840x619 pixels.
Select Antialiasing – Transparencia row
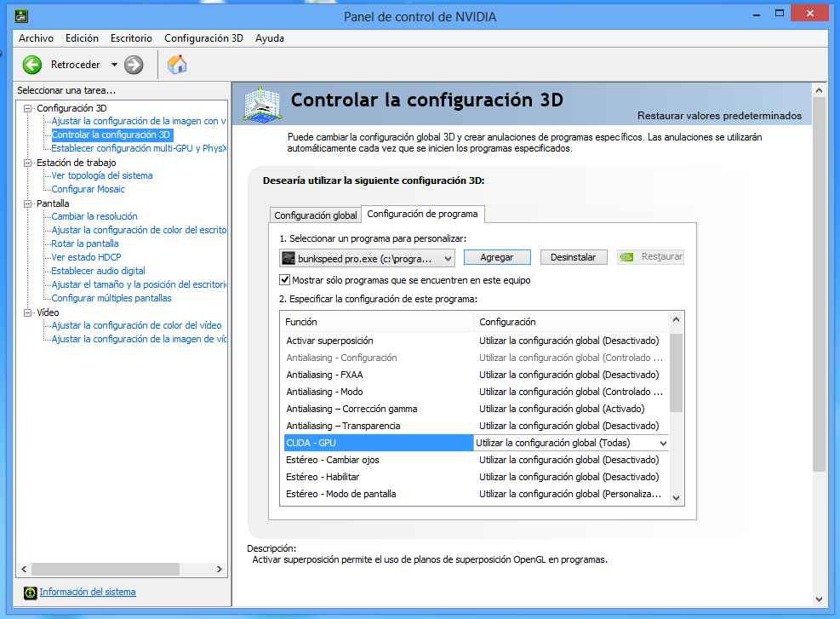click(x=475, y=426)
